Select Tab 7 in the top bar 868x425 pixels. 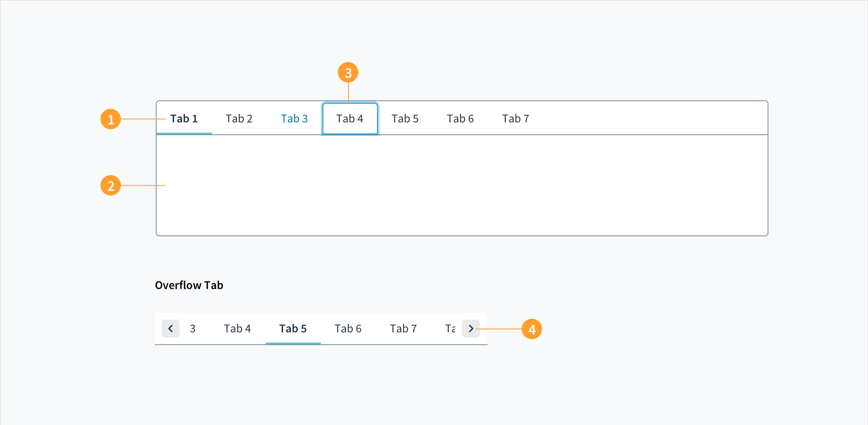pos(516,119)
